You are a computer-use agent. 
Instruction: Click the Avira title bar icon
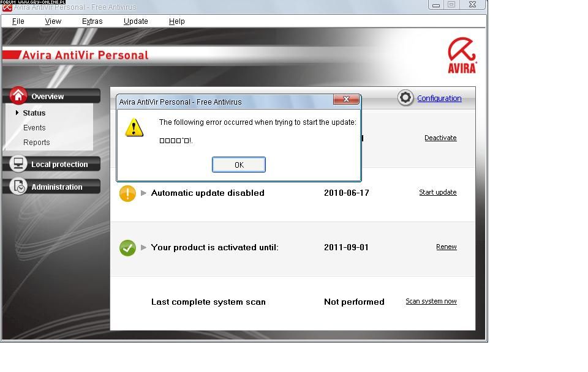pyautogui.click(x=7, y=7)
